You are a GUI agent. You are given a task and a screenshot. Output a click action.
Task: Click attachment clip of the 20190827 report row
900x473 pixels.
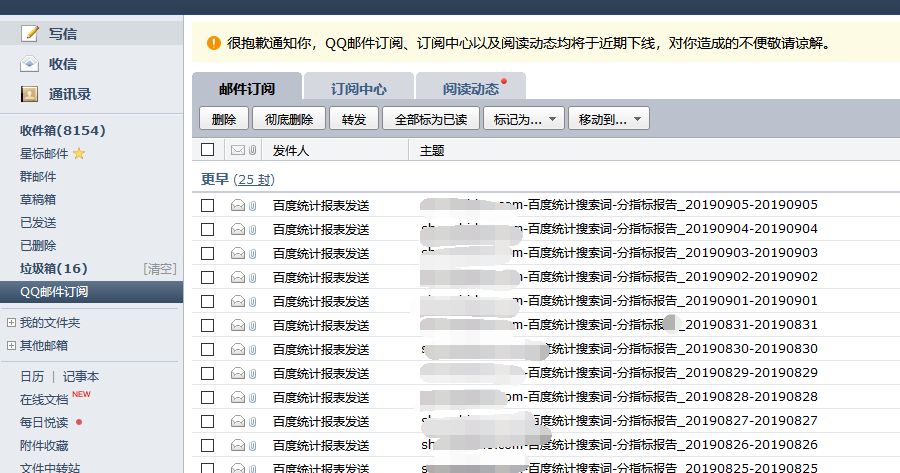click(x=253, y=422)
